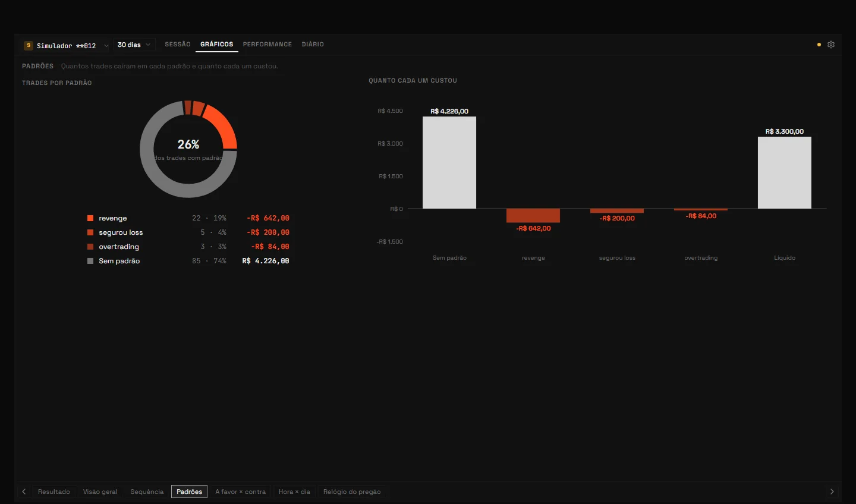The height and width of the screenshot is (504, 856).
Task: Open the Relógio do pregão view
Action: [x=352, y=492]
